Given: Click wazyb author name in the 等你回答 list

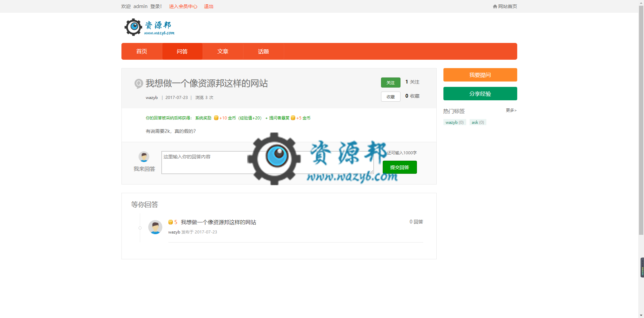Looking at the screenshot, I should pyautogui.click(x=174, y=232).
